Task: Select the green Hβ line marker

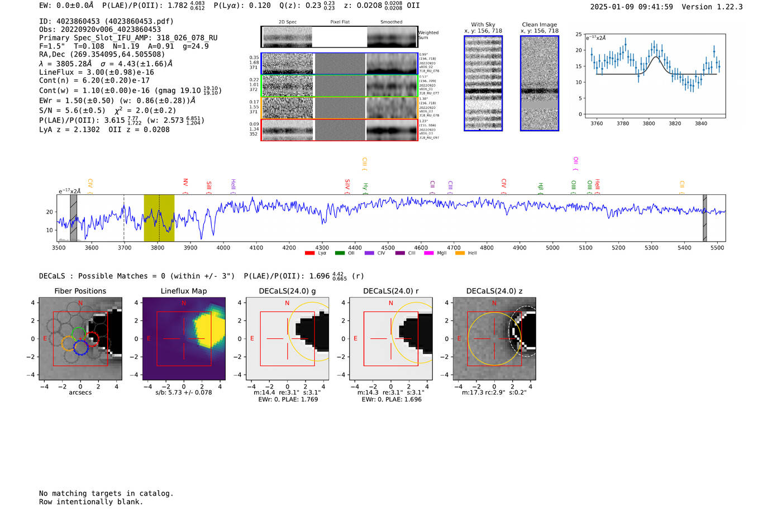Action: click(x=540, y=188)
